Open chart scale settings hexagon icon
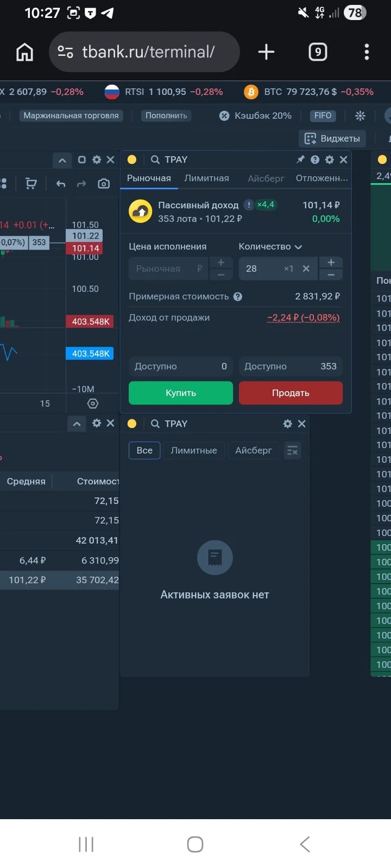391x868 pixels. tap(93, 404)
